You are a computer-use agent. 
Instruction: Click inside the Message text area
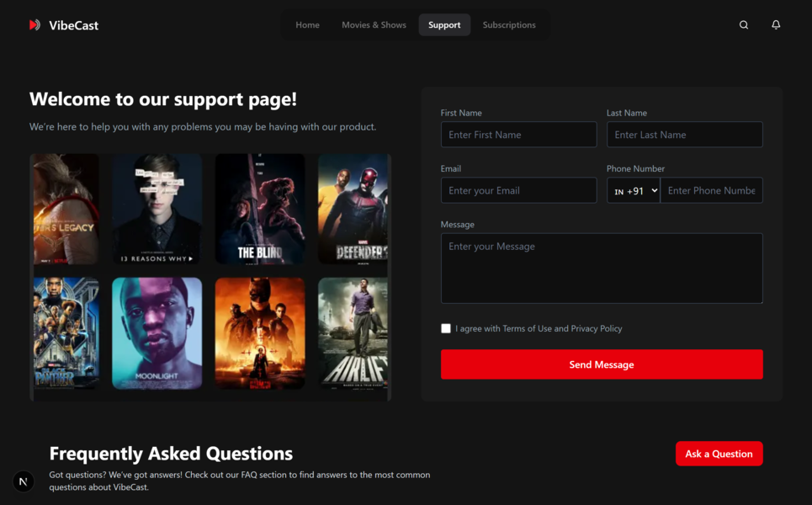(602, 268)
